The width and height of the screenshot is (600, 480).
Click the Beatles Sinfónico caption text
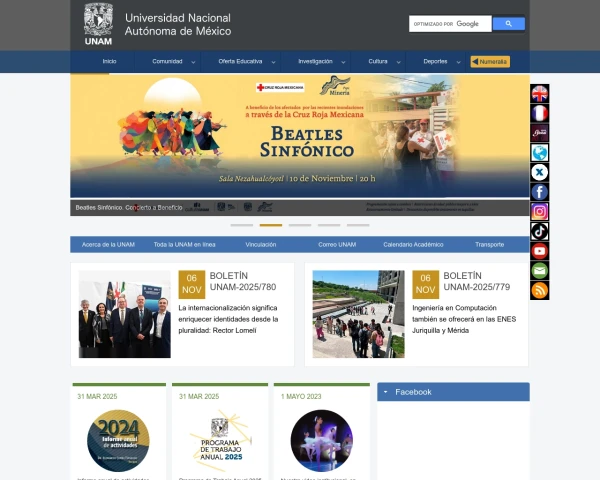pos(129,207)
